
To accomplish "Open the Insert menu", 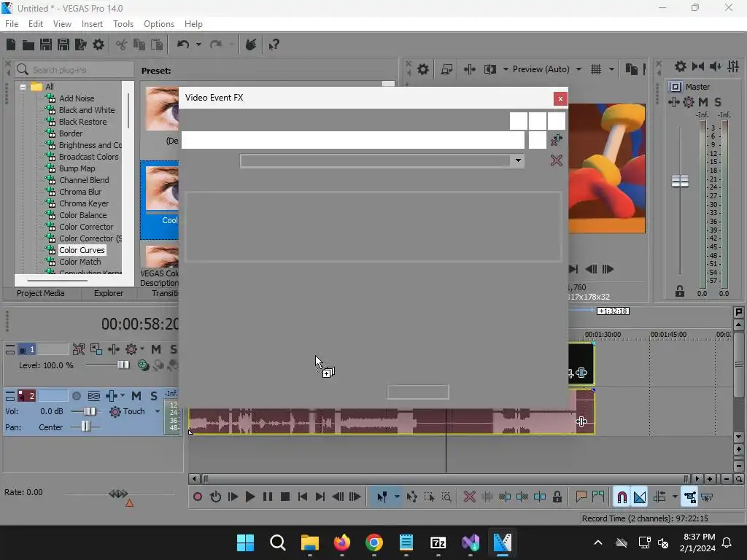I will click(92, 24).
